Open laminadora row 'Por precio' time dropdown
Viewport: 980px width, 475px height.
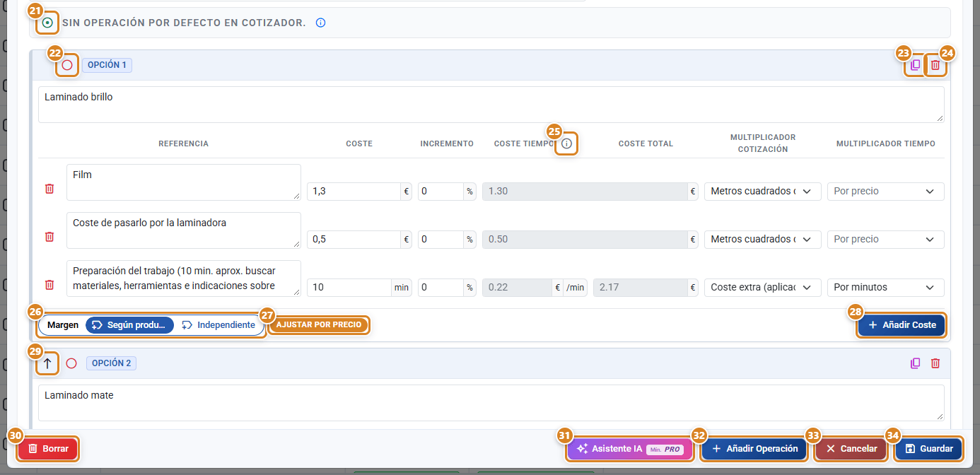pyautogui.click(x=885, y=239)
